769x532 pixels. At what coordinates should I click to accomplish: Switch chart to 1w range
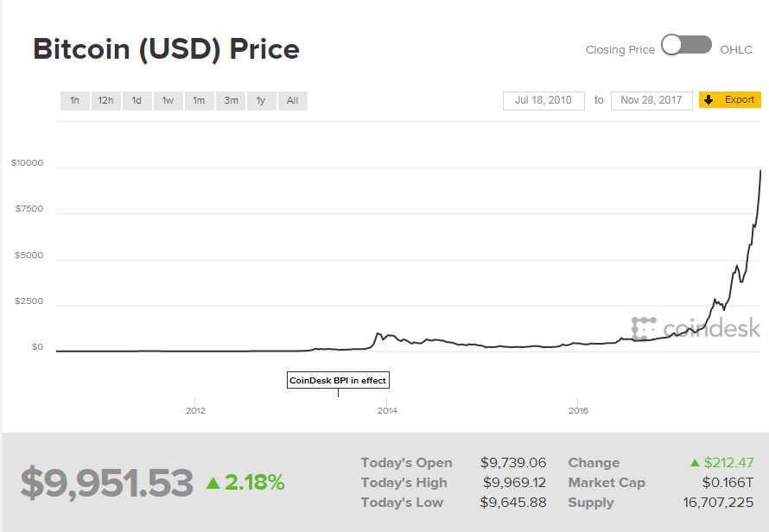pyautogui.click(x=168, y=101)
